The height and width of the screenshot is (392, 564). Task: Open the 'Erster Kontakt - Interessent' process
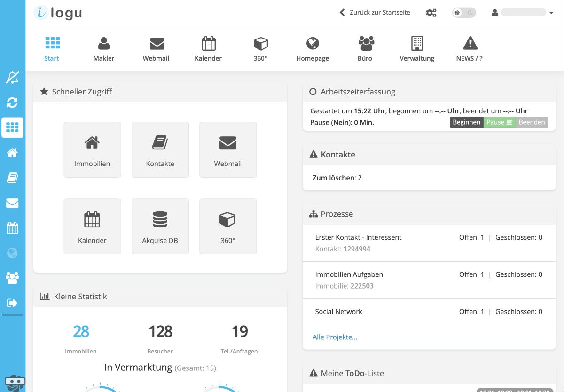(x=429, y=243)
